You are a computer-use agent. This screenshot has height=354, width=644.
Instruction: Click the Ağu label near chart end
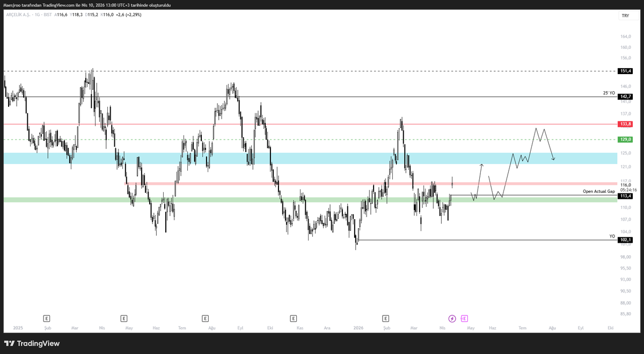pyautogui.click(x=552, y=327)
